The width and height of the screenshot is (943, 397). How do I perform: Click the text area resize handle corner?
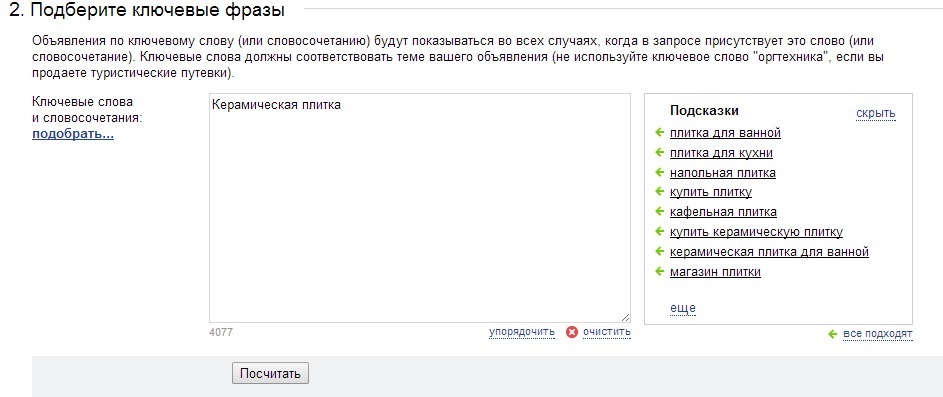point(625,318)
